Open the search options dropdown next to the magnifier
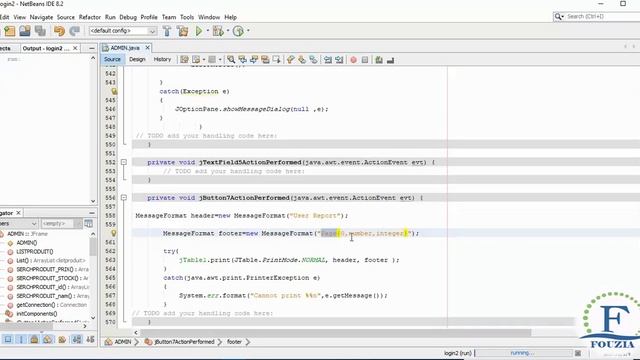The image size is (640, 360). 562,16
